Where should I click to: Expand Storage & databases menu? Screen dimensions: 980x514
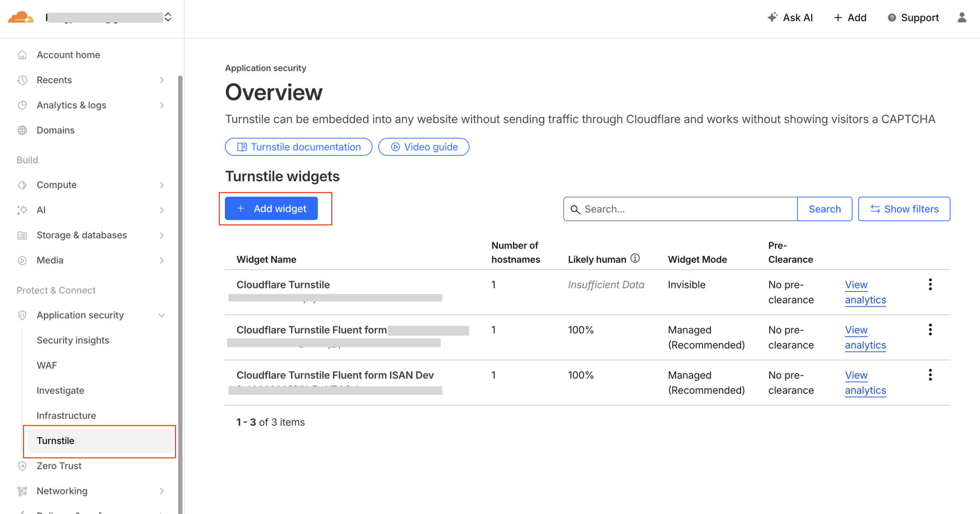[162, 235]
